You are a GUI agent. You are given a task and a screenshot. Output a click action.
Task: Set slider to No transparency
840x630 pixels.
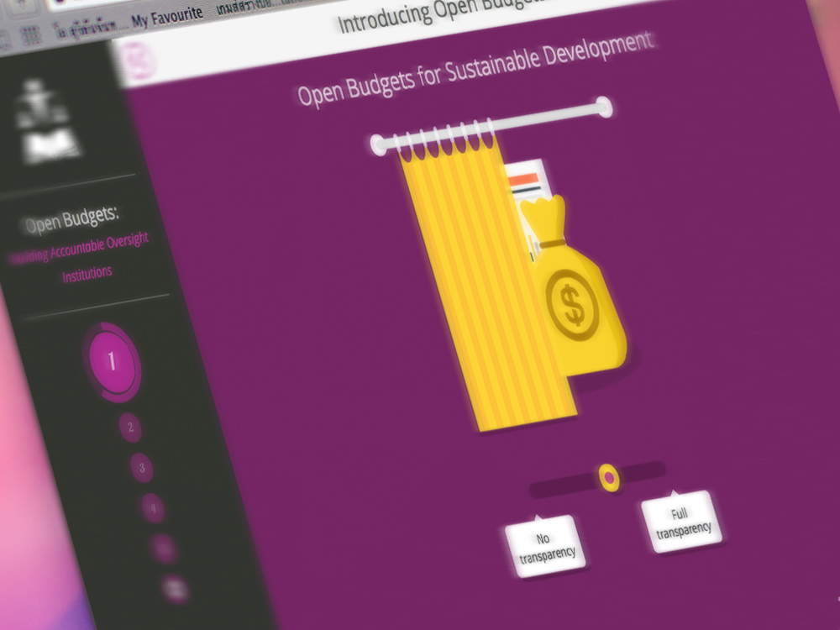545,547
